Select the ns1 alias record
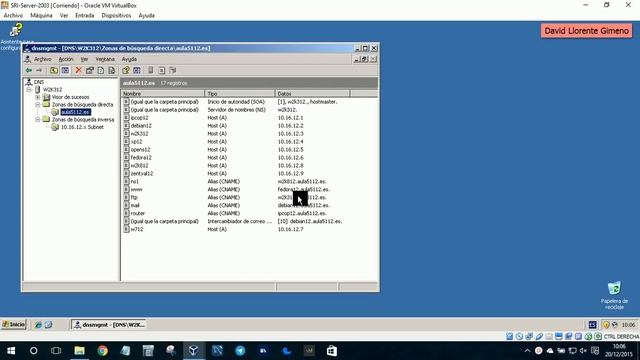 point(135,181)
